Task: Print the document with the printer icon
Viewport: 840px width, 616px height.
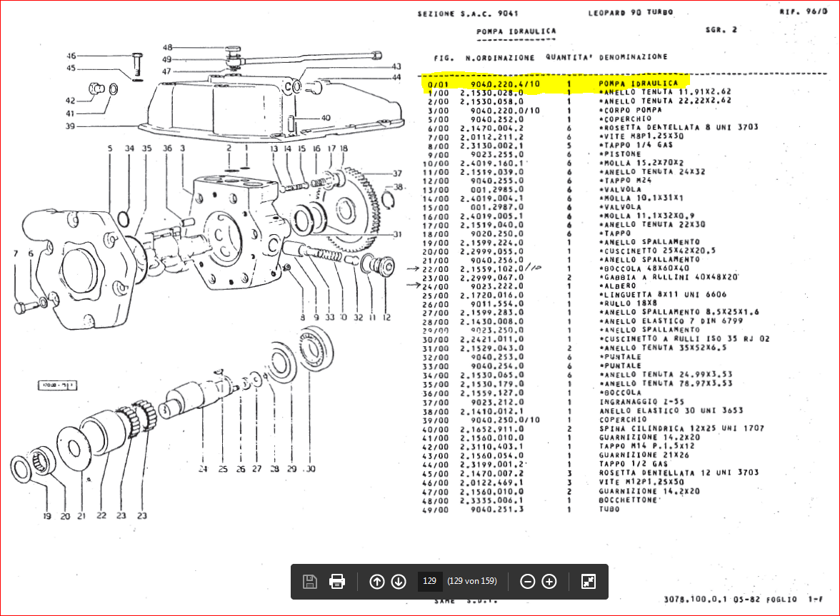Action: coord(337,581)
